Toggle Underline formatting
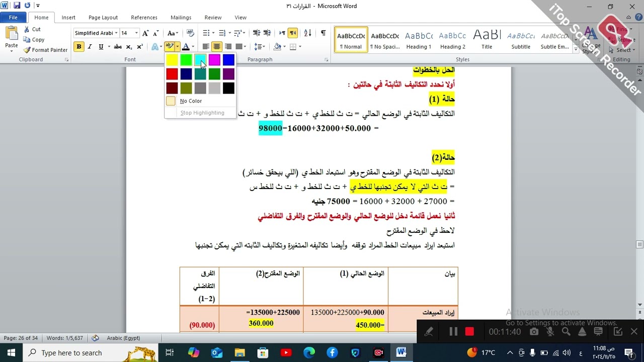This screenshot has height=362, width=644. point(101,47)
